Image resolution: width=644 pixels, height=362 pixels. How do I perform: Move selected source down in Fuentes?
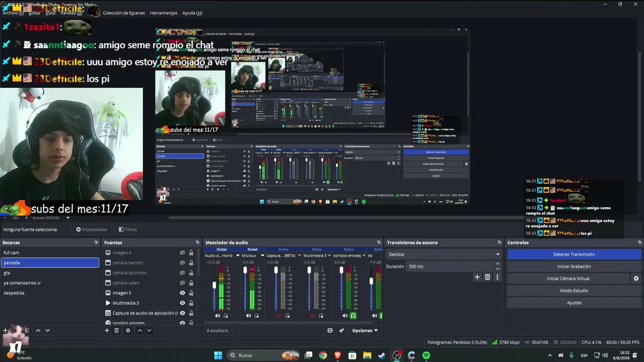tap(149, 330)
